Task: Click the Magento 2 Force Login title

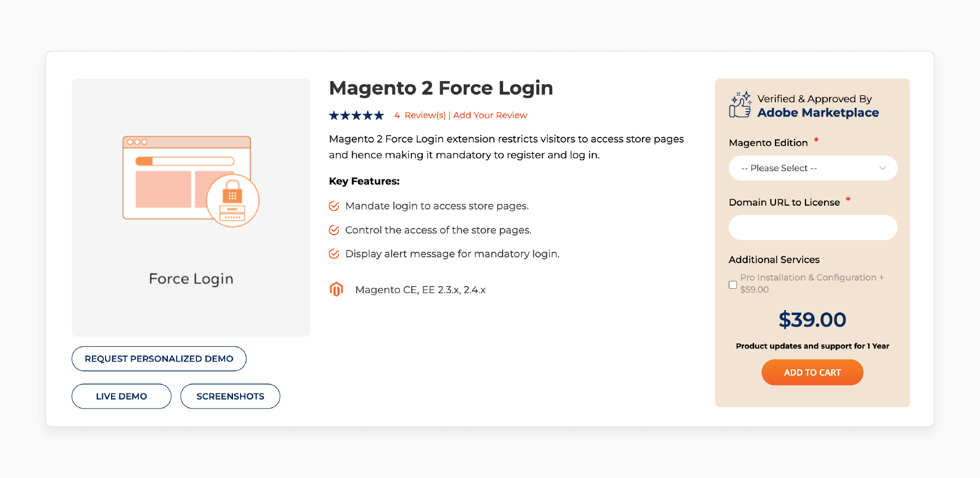Action: (x=441, y=88)
